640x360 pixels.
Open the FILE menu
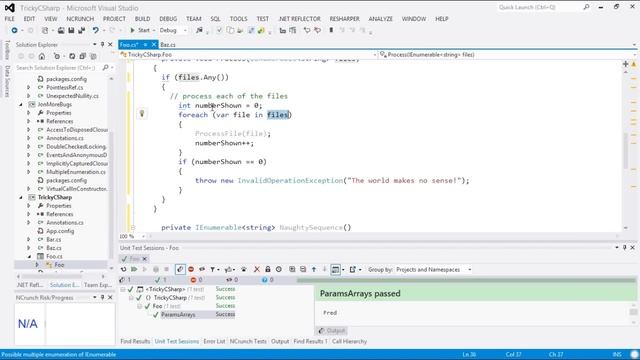click(x=10, y=19)
